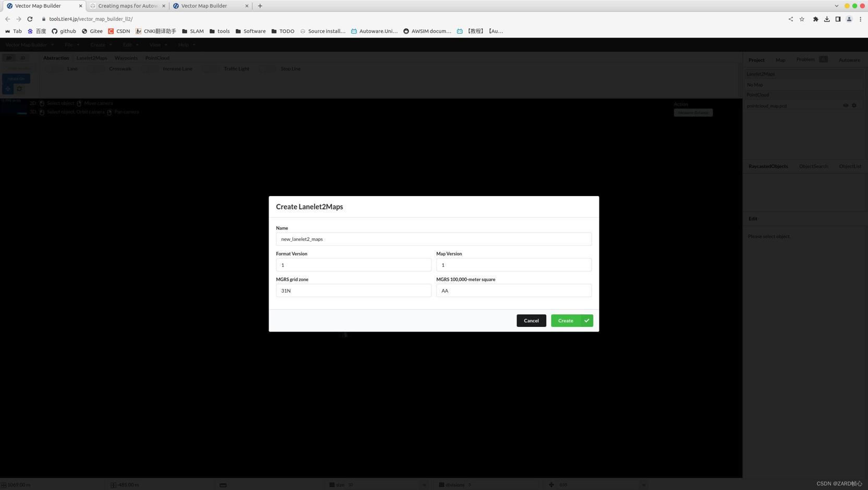Cancel the Create Lanelet2Maps dialog
The image size is (868, 490).
click(531, 321)
